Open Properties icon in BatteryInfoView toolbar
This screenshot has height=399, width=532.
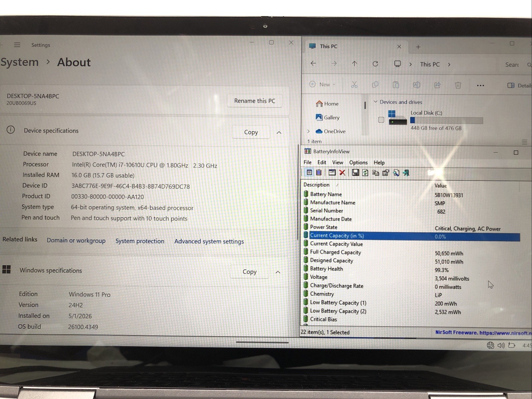(386, 173)
